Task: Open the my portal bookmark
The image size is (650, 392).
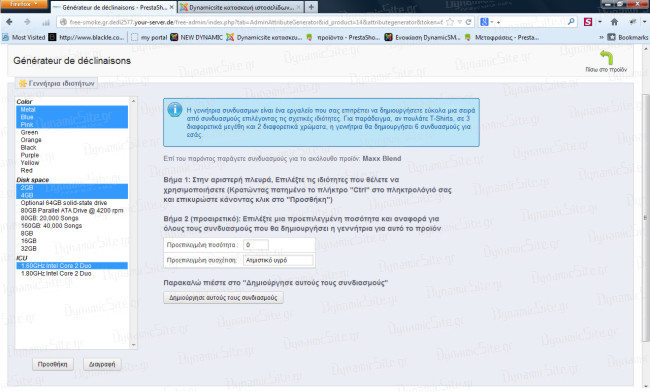Action: tap(149, 37)
